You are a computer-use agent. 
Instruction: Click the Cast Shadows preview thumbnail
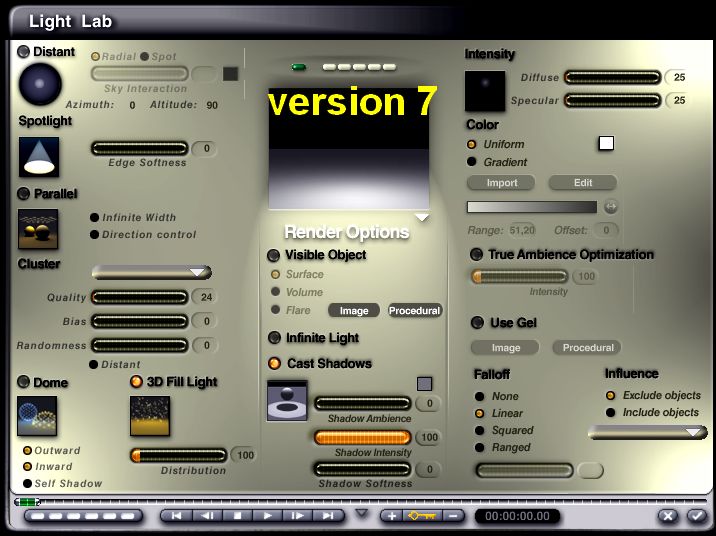click(x=287, y=400)
